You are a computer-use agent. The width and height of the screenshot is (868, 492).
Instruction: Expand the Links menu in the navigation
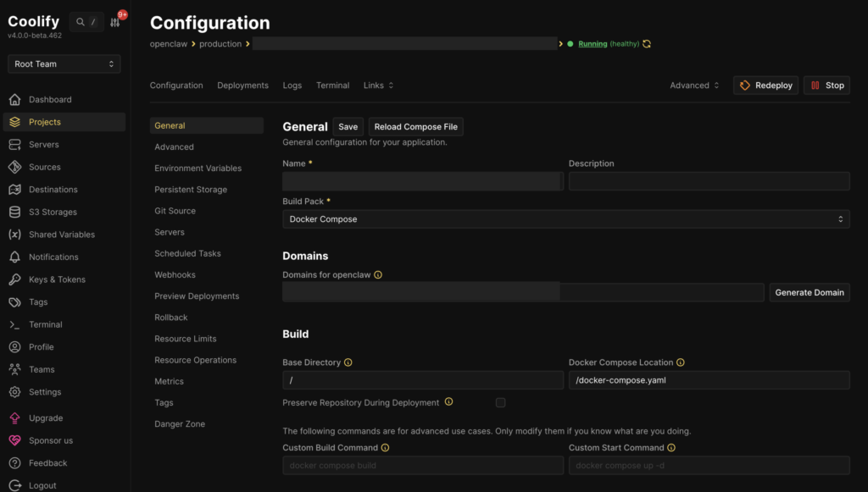(x=378, y=85)
